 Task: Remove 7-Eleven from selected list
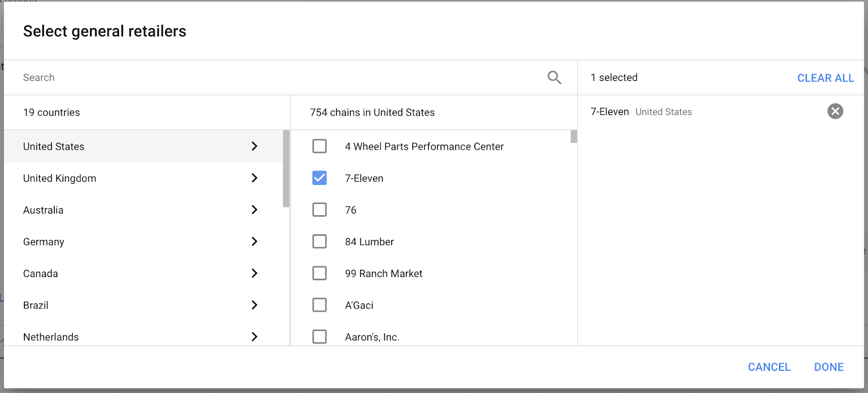coord(835,112)
